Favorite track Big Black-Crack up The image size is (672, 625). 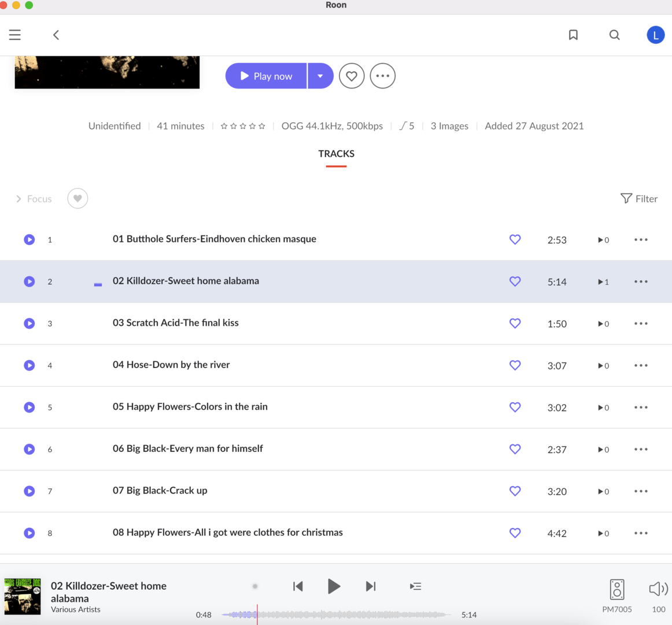point(515,491)
